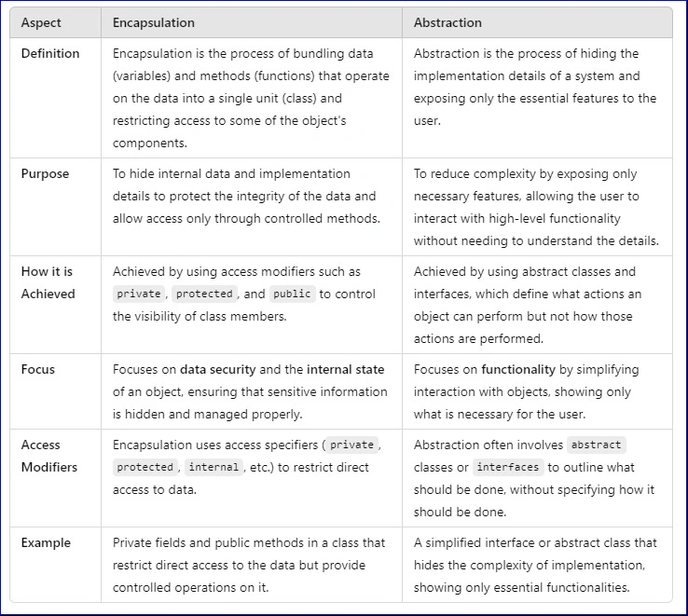
Task: Click the public code tag
Action: point(292,294)
